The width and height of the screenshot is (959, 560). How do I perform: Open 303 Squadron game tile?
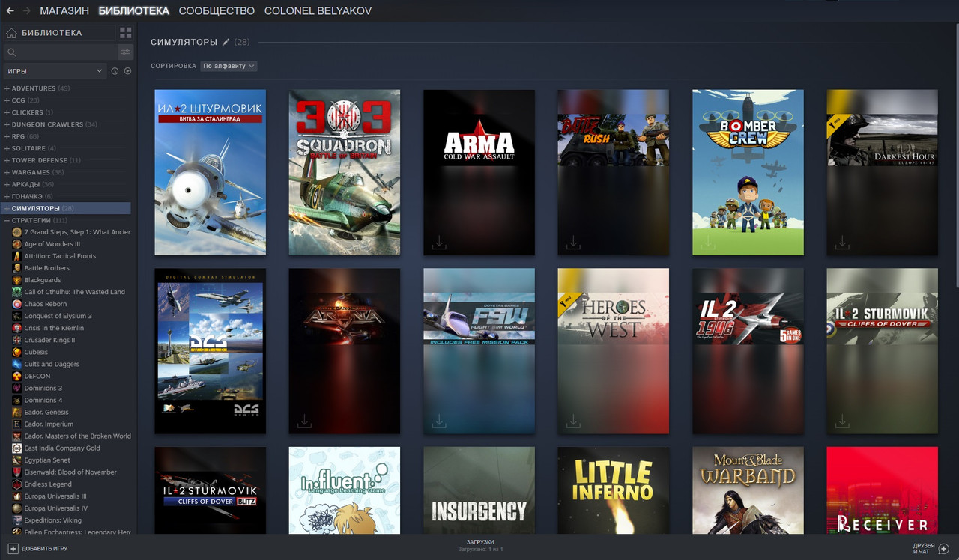345,172
